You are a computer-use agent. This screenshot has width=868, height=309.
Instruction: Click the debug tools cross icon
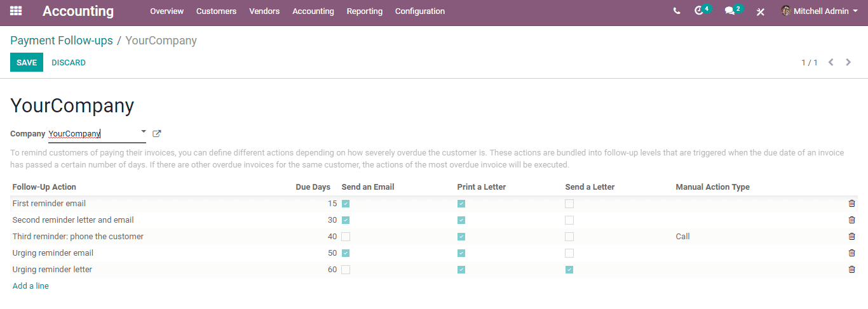760,11
